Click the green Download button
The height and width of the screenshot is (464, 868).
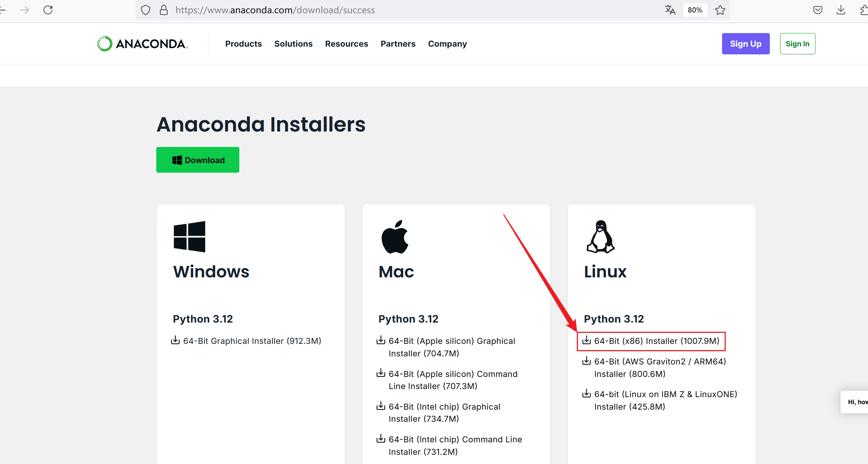pos(198,160)
